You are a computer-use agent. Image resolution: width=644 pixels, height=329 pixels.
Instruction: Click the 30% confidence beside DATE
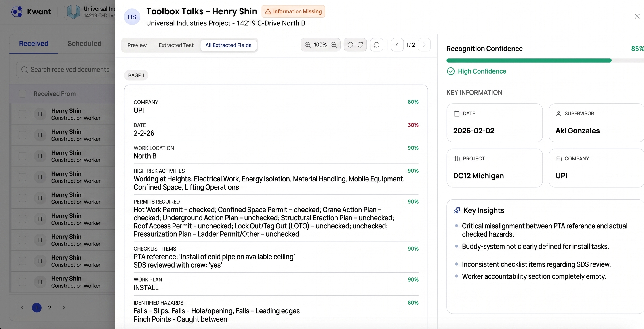[x=413, y=125]
